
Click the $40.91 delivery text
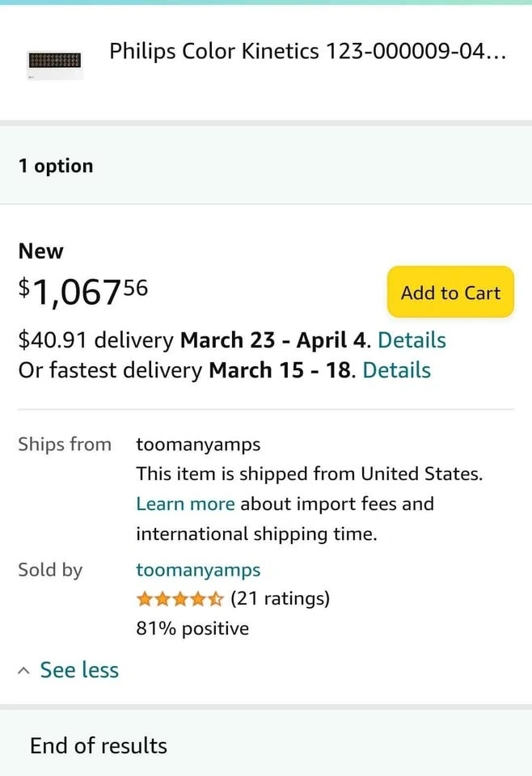tap(95, 340)
